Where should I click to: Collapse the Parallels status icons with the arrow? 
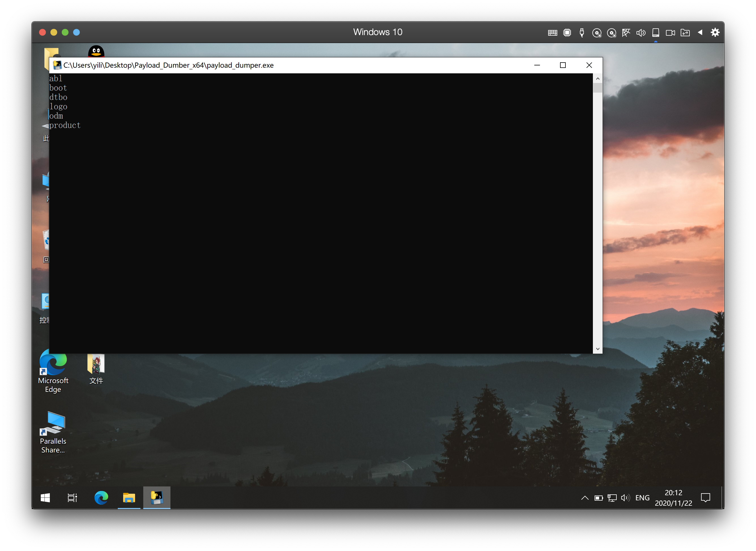(700, 32)
